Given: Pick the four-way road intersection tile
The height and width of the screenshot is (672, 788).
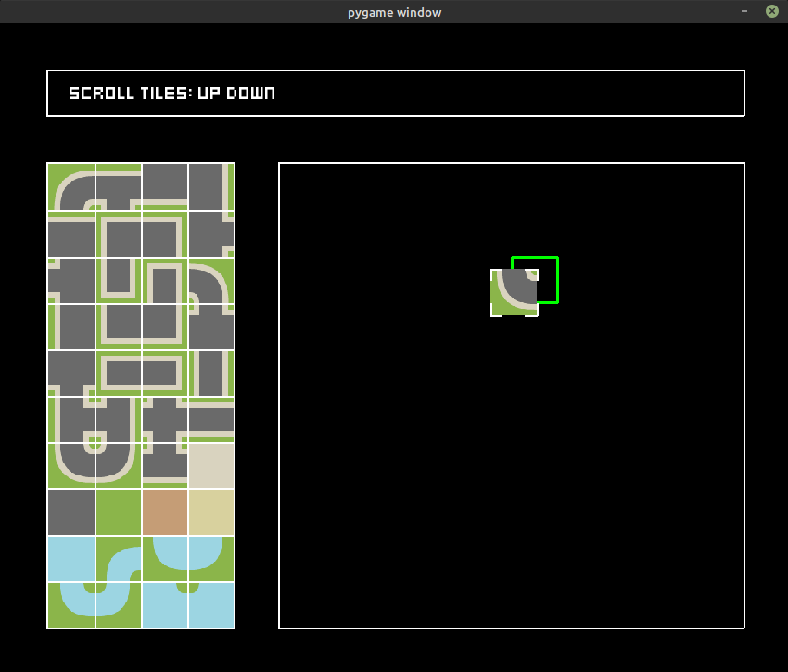Looking at the screenshot, I should [x=165, y=420].
